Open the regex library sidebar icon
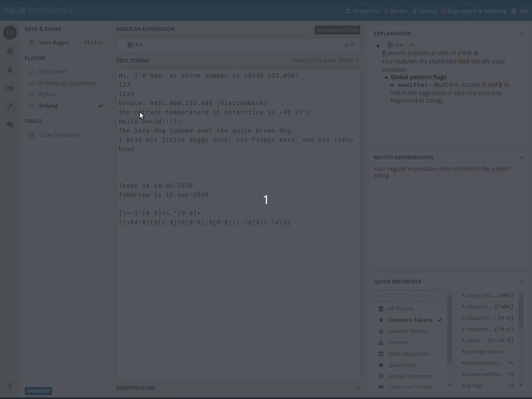The height and width of the screenshot is (399, 532). 10,51
